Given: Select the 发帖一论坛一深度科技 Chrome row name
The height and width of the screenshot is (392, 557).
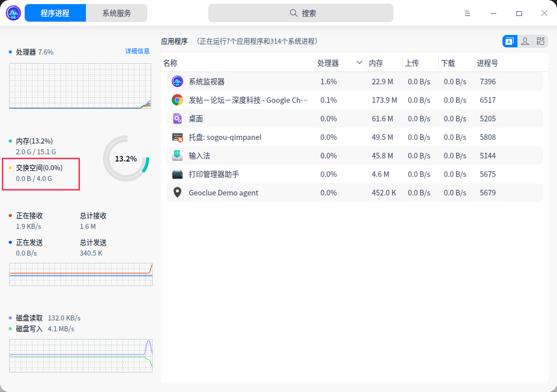Looking at the screenshot, I should pos(248,100).
